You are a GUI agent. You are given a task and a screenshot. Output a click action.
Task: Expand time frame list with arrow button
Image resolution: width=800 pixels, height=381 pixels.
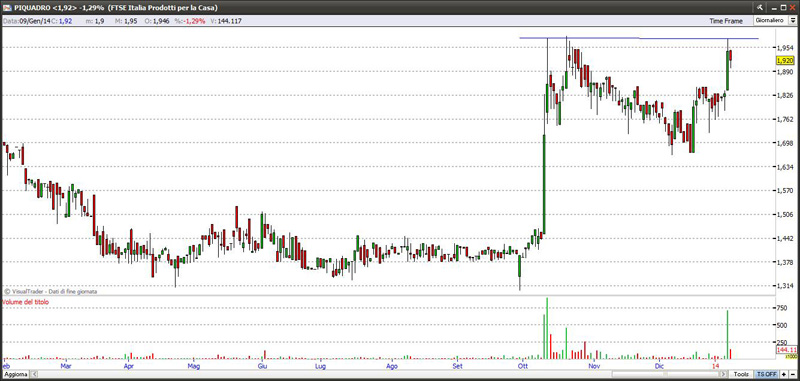tap(792, 21)
